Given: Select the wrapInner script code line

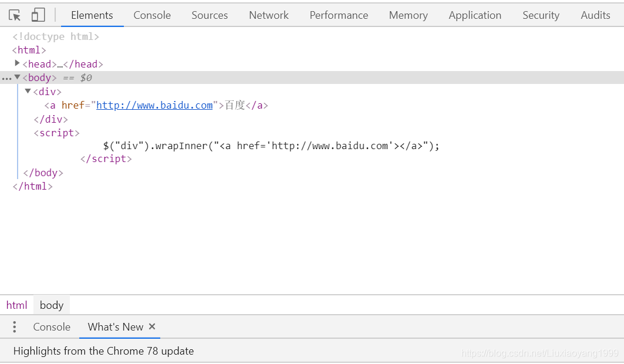Looking at the screenshot, I should point(271,146).
